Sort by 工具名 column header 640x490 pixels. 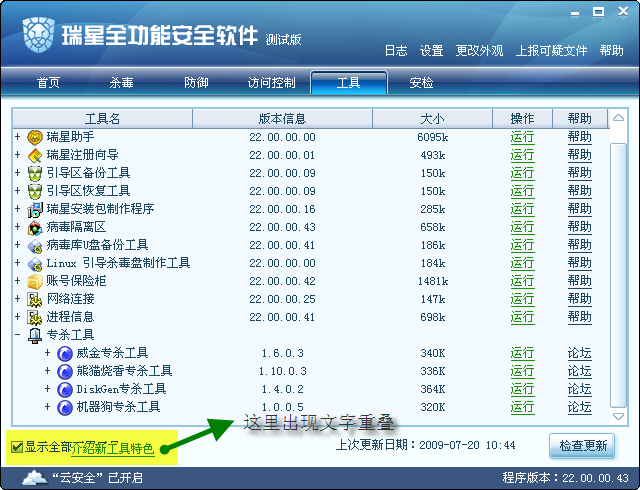pyautogui.click(x=102, y=118)
